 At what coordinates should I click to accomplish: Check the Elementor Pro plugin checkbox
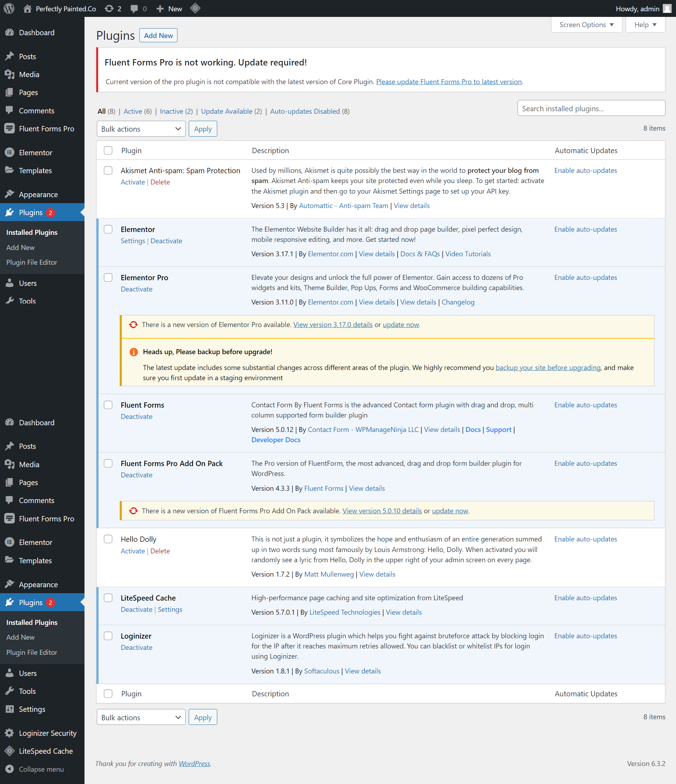[x=108, y=277]
